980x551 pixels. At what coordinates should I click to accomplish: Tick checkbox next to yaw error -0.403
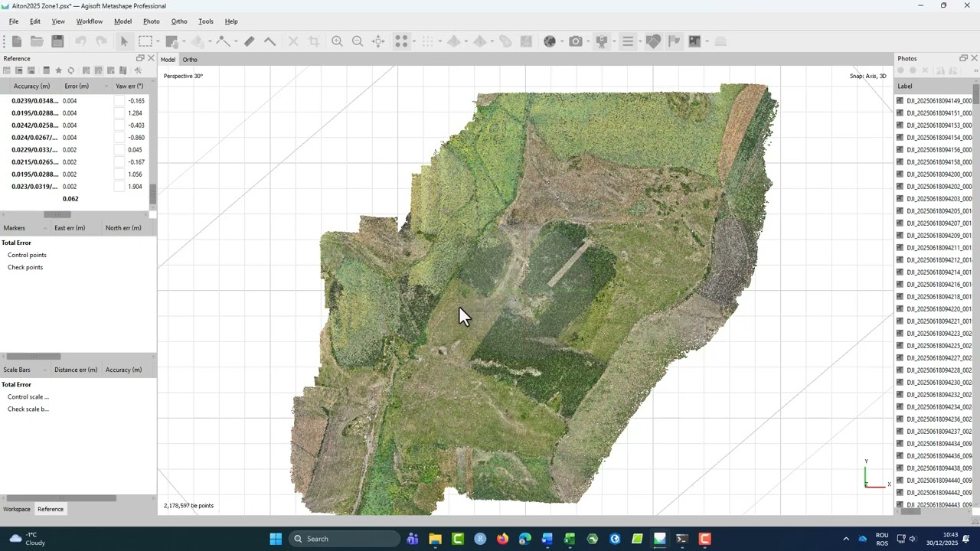119,126
